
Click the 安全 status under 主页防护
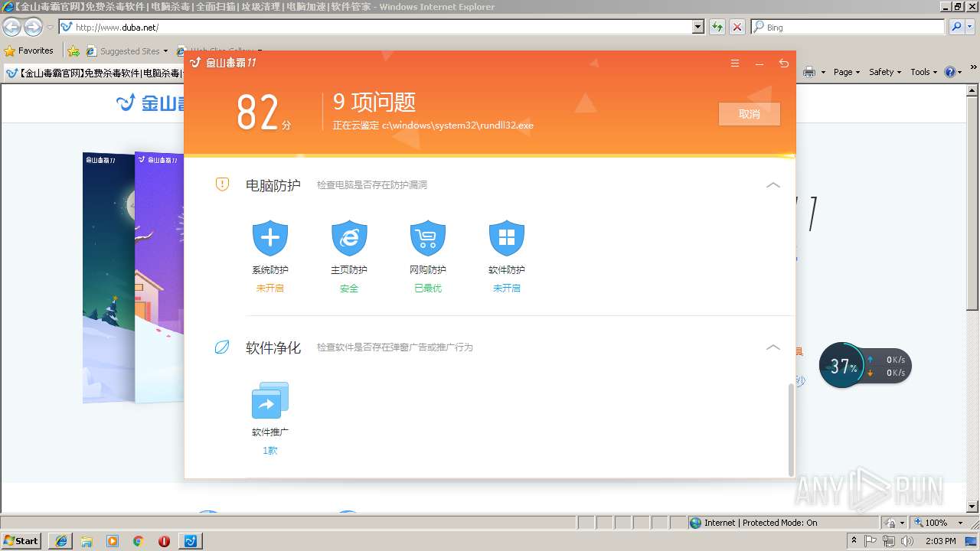pyautogui.click(x=349, y=289)
